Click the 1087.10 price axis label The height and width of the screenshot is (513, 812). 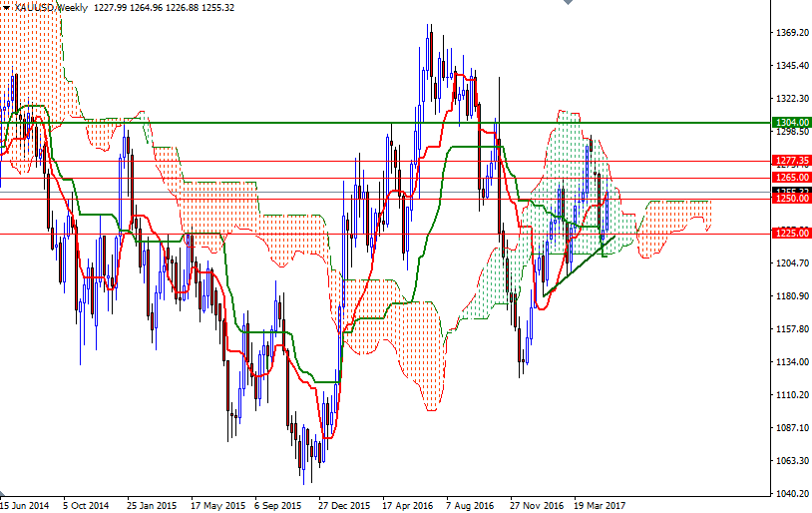click(x=792, y=427)
